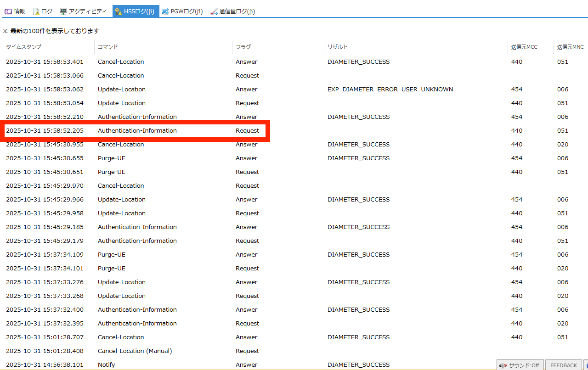Image resolution: width=588 pixels, height=370 pixels.
Task: Click the リザルト column header
Action: 338,47
